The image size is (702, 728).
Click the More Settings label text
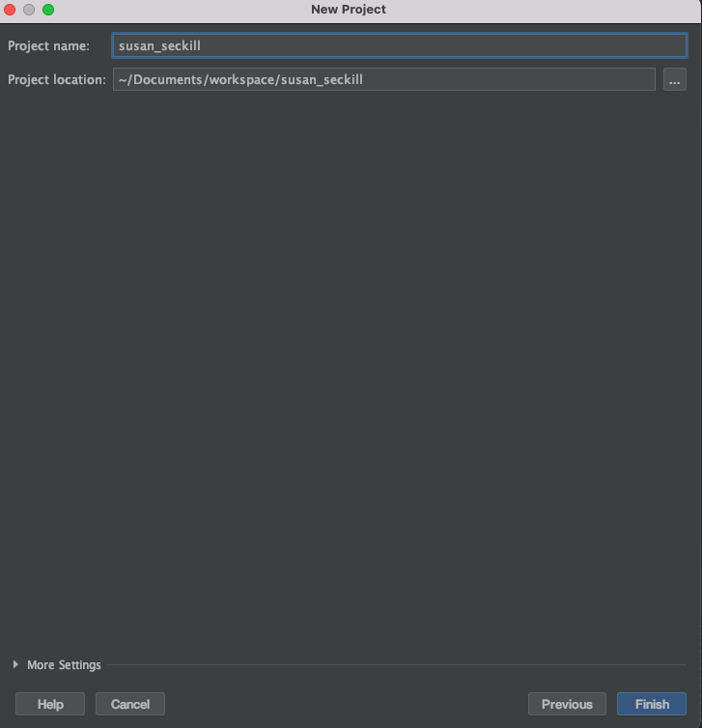point(64,665)
